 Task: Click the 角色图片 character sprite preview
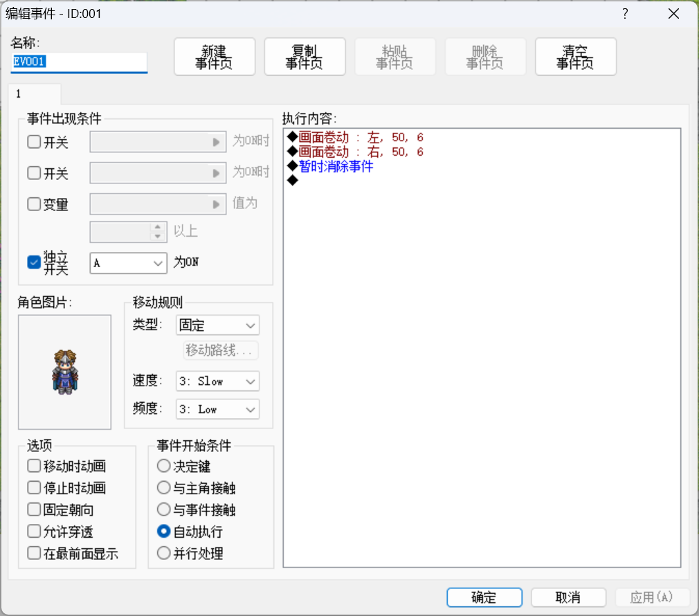[x=64, y=372]
